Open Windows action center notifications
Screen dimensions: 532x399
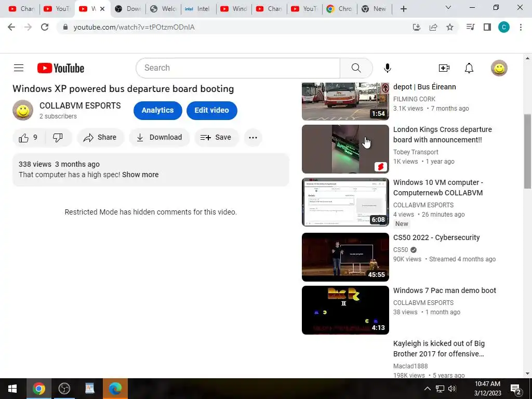[x=516, y=389]
